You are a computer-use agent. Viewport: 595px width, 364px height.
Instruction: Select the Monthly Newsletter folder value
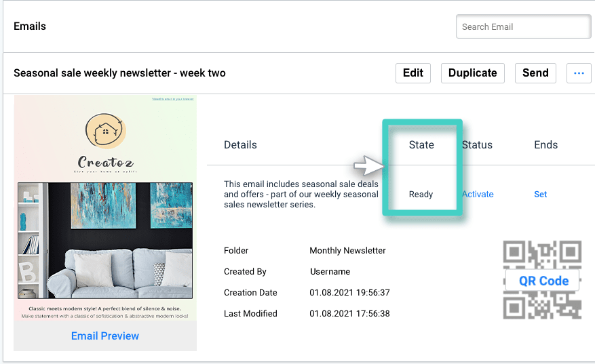tap(347, 250)
